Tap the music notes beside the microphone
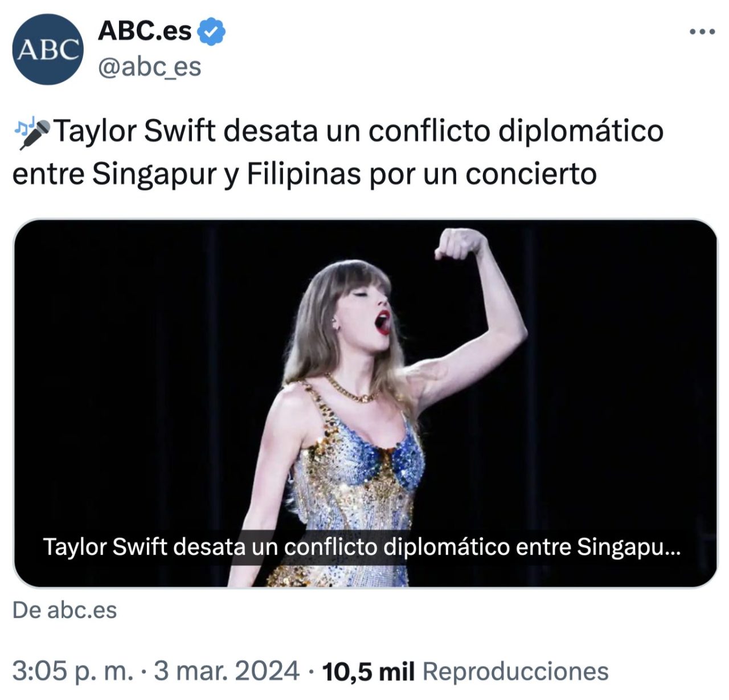Viewport: 729px width, 700px height. point(24,126)
